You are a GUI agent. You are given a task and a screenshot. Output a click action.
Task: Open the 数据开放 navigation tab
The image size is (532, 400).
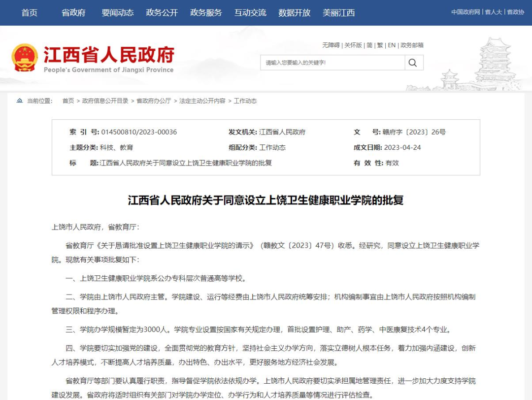tap(293, 13)
